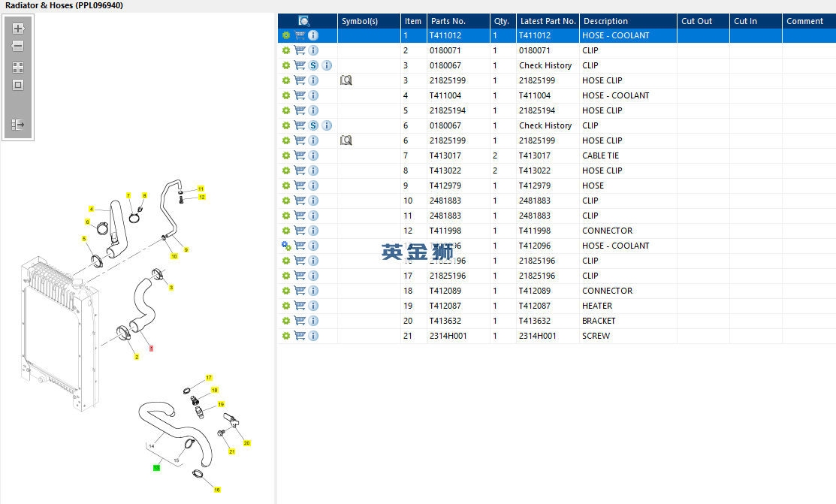Click the single-square fit view icon
This screenshot has height=504, width=836.
pos(18,85)
